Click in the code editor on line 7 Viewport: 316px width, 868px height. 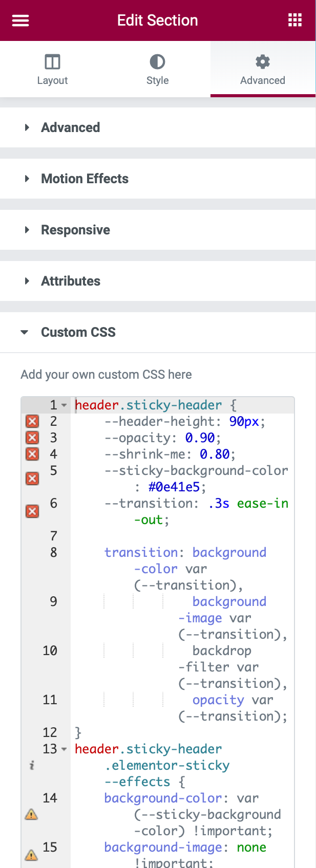(179, 536)
